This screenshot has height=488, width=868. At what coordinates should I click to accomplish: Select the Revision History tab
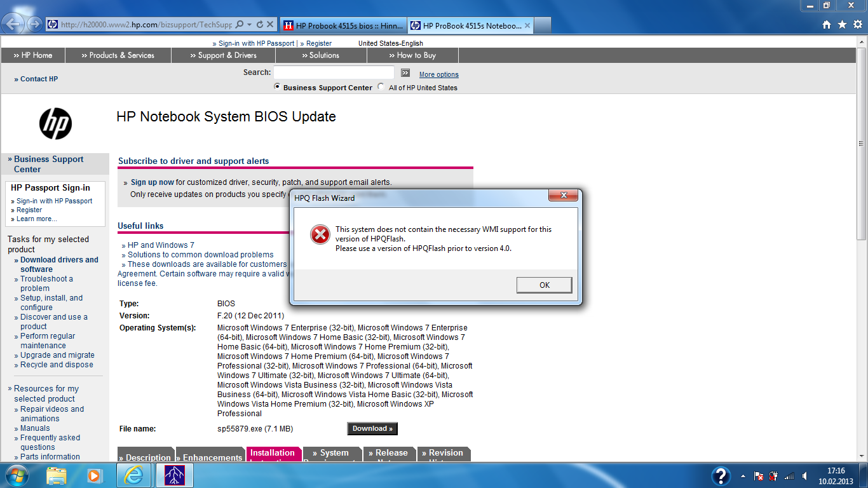point(444,454)
